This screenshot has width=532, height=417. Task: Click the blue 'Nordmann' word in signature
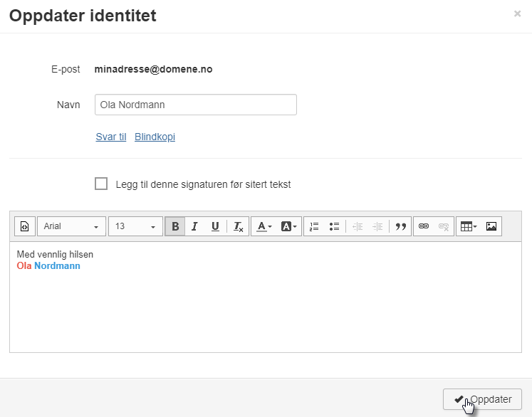click(58, 265)
